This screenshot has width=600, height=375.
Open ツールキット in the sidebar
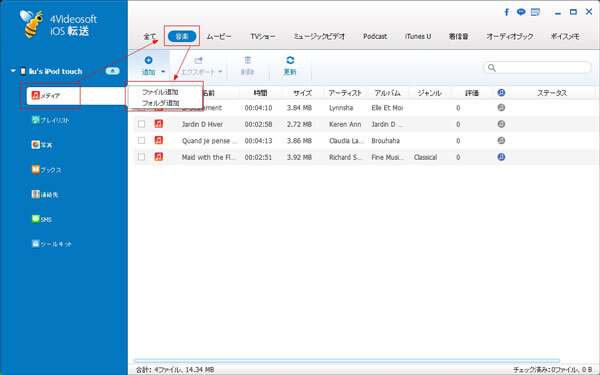pyautogui.click(x=52, y=244)
